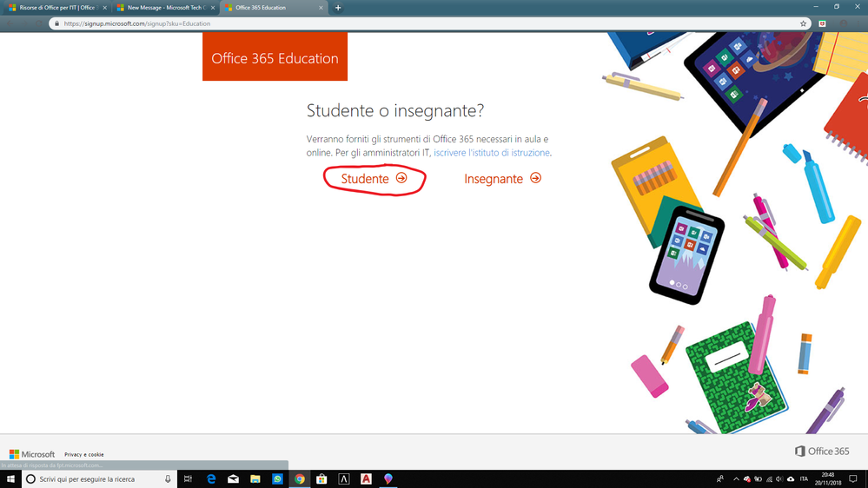Open the People icon in system tray
This screenshot has height=488, width=868.
coord(720,479)
